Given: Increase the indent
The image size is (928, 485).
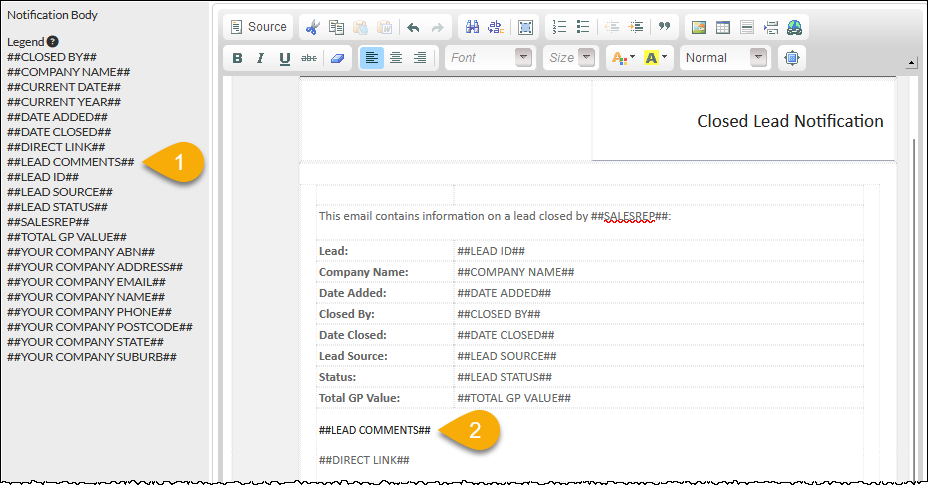Looking at the screenshot, I should 636,27.
